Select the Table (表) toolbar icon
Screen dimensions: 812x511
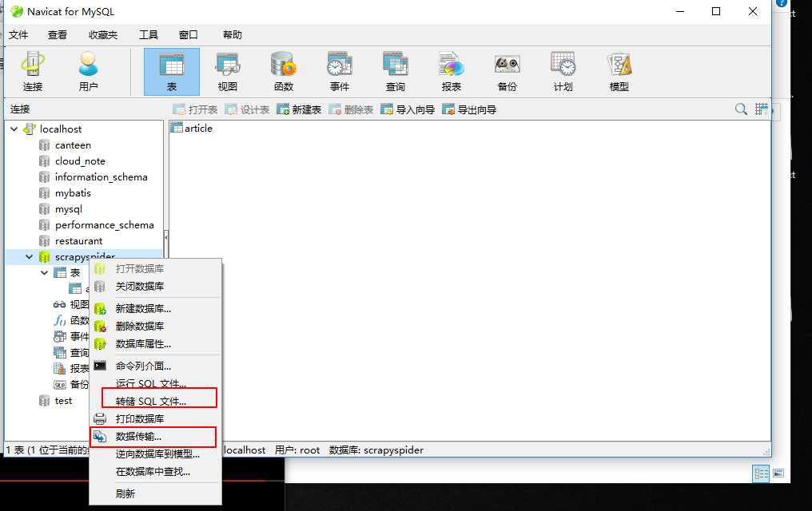[x=171, y=72]
